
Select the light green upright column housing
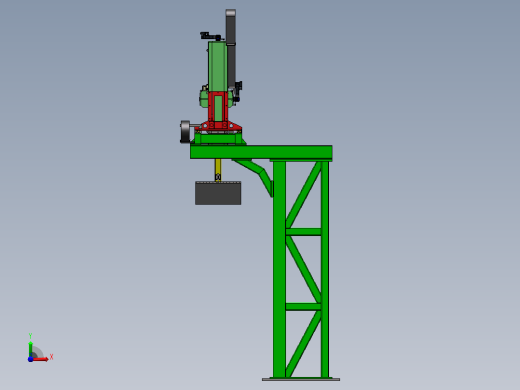(x=218, y=66)
